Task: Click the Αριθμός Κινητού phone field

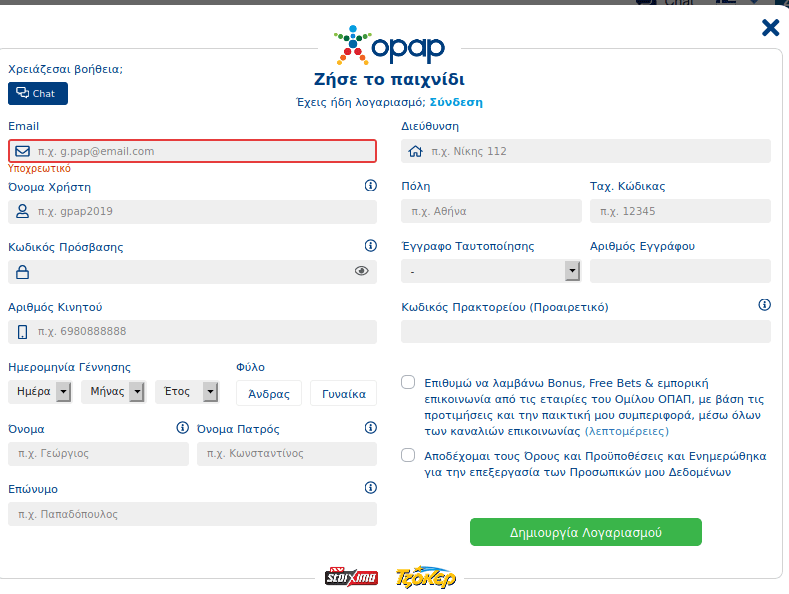Action: pyautogui.click(x=192, y=332)
